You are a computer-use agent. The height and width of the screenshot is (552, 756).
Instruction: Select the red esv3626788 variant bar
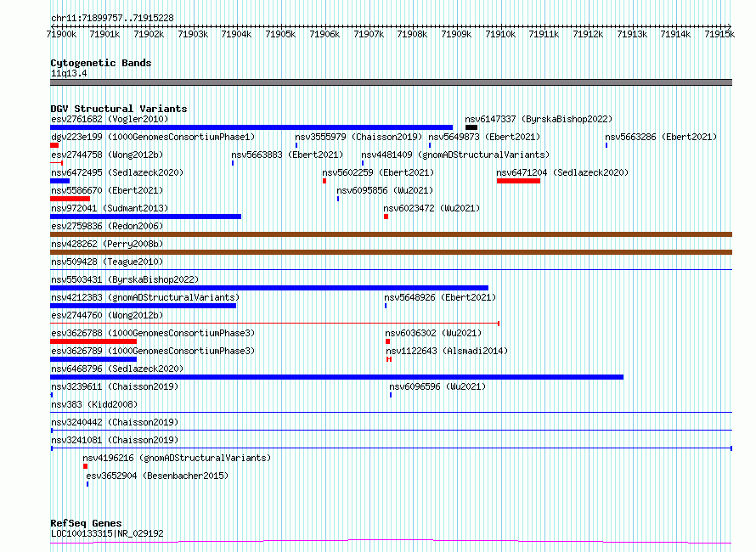coord(93,341)
